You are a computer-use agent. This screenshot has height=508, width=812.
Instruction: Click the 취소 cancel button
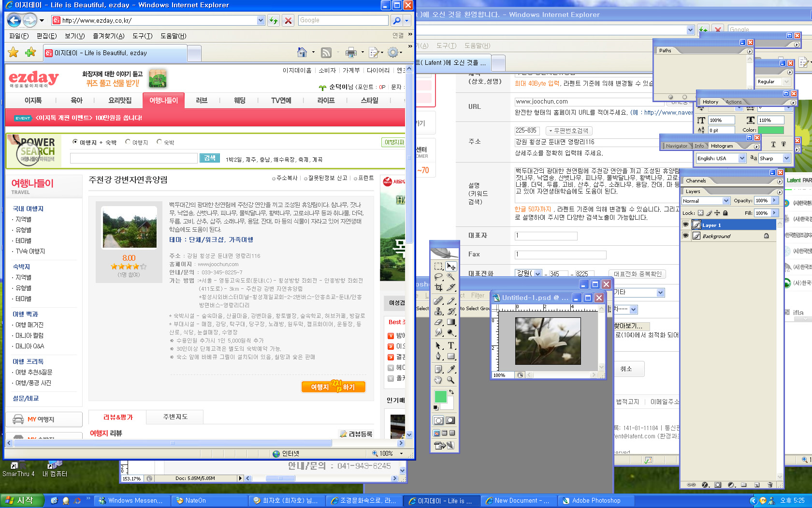point(627,369)
